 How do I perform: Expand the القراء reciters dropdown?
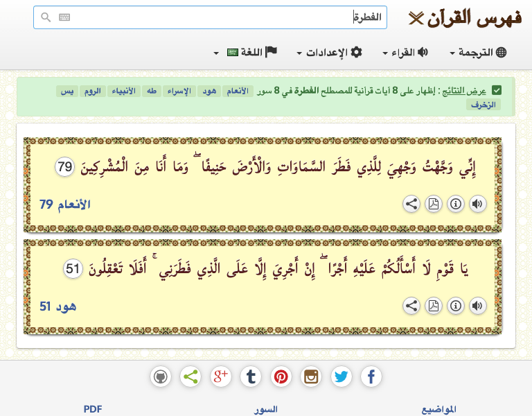(405, 52)
